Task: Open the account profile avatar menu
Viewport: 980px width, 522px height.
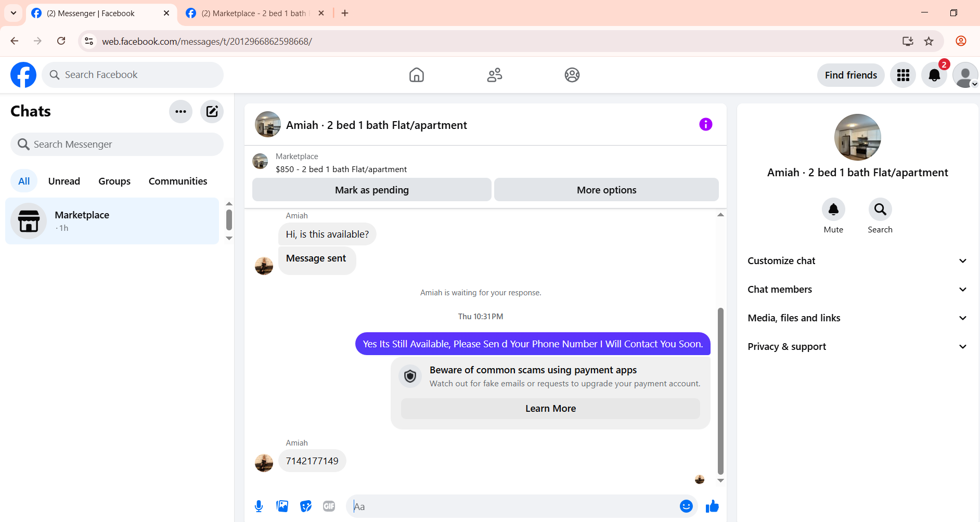Action: click(x=965, y=75)
